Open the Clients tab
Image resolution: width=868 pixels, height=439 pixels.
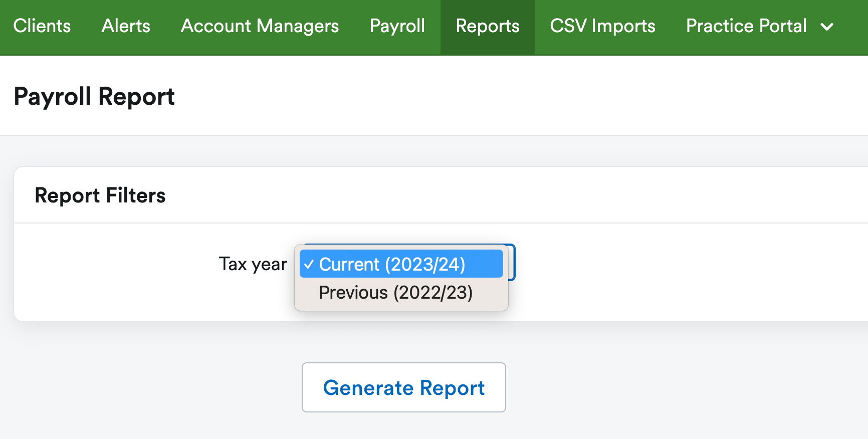point(42,26)
